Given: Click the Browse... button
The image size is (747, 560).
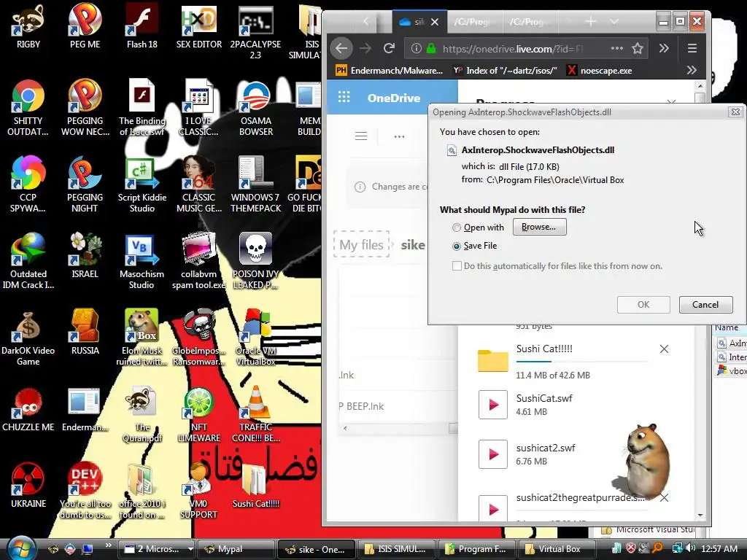Looking at the screenshot, I should click(x=539, y=227).
